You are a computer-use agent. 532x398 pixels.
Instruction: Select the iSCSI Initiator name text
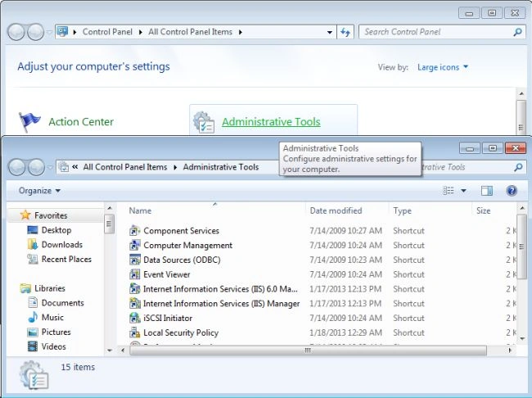click(x=168, y=319)
